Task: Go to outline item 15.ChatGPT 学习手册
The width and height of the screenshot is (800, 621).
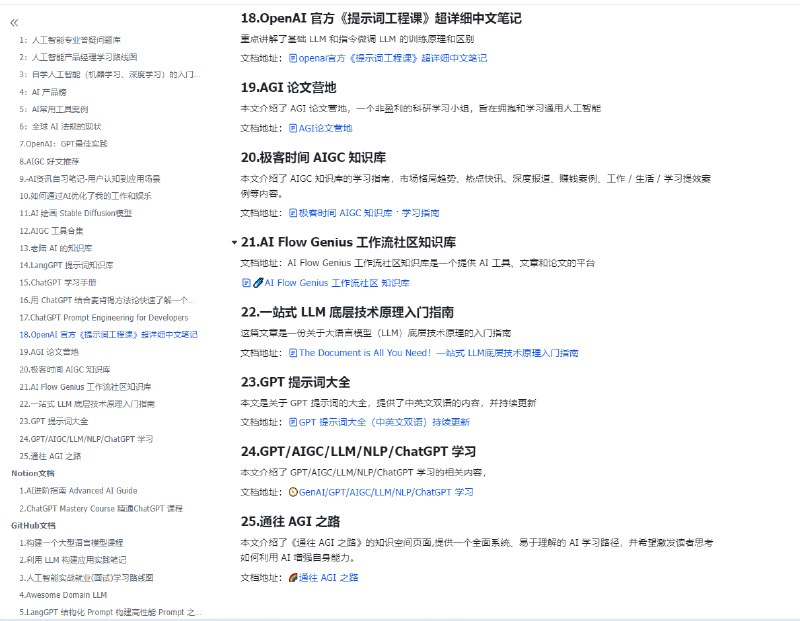Action: pos(58,283)
